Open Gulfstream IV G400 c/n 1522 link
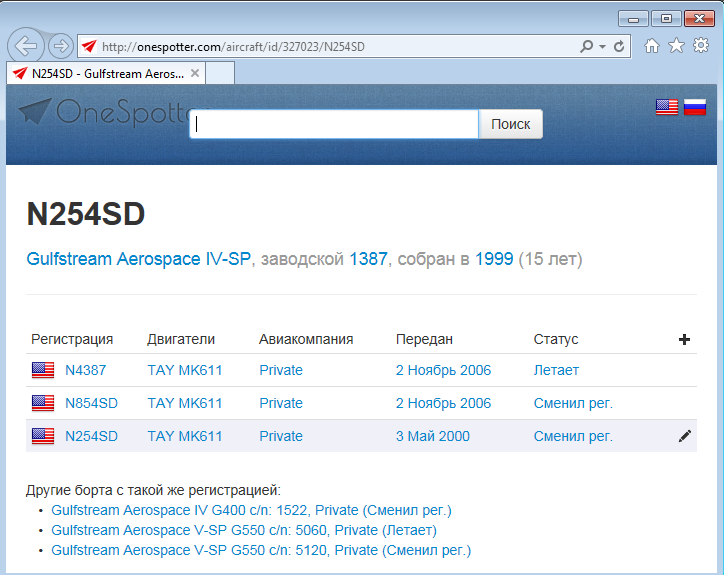The image size is (724, 575). (x=251, y=510)
